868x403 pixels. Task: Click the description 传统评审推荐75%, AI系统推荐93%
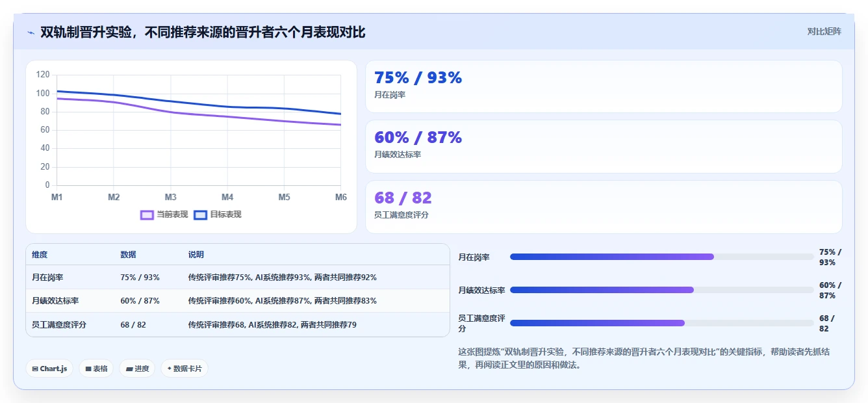click(282, 278)
